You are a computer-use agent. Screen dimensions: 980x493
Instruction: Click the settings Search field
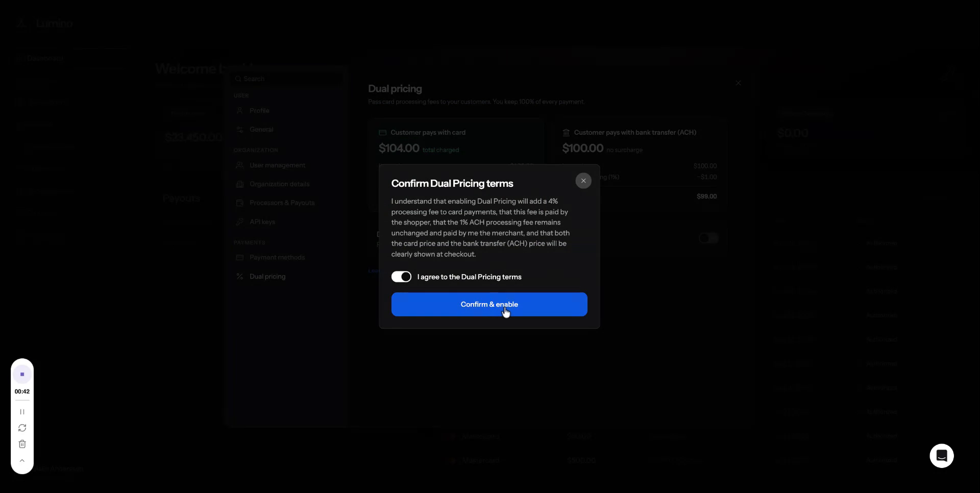288,79
